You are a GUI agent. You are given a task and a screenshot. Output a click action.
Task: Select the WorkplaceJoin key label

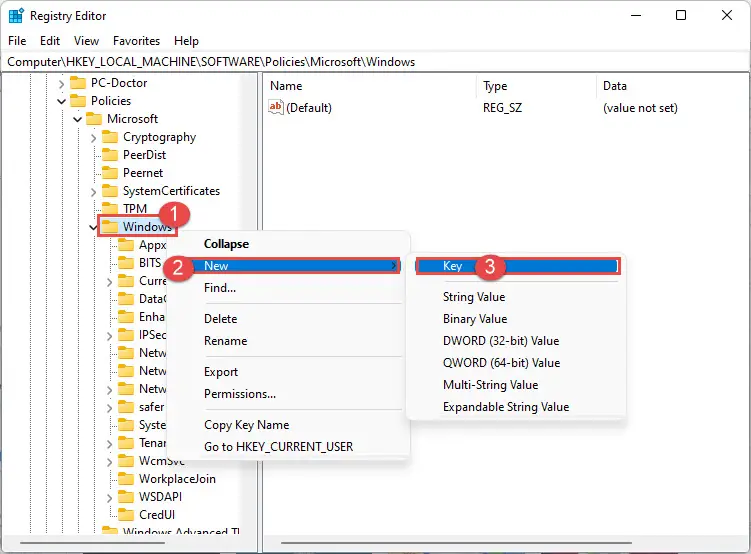pos(177,479)
